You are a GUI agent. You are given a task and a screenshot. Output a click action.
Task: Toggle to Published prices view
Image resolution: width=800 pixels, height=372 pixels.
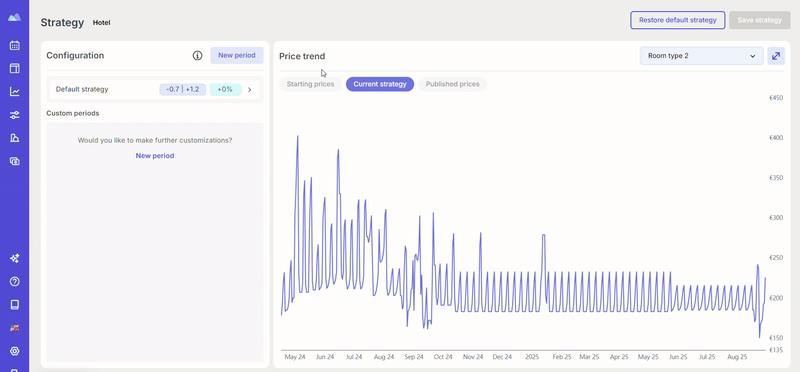coord(452,84)
